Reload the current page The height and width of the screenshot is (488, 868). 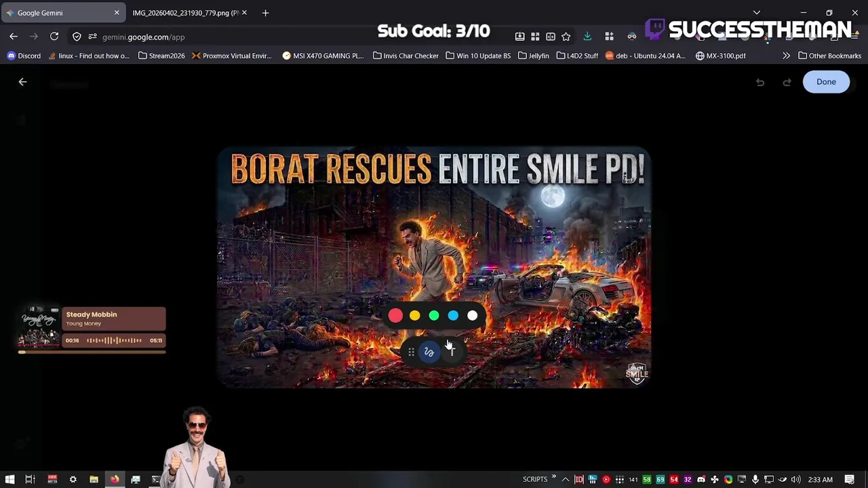pos(54,37)
